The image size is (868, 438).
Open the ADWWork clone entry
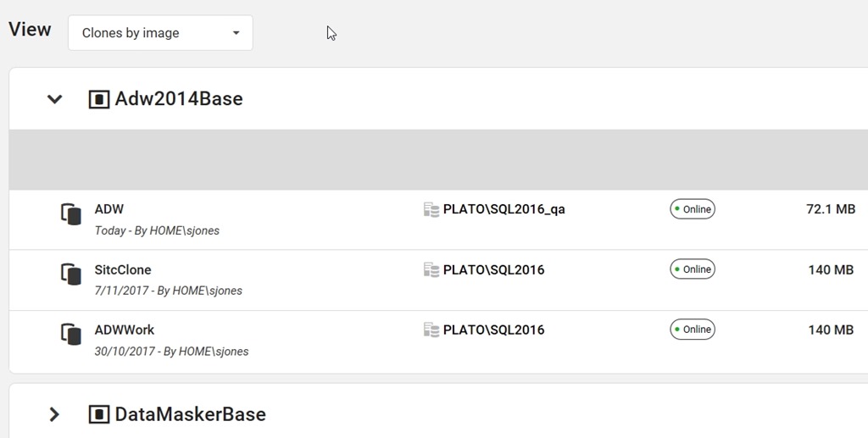pyautogui.click(x=125, y=330)
